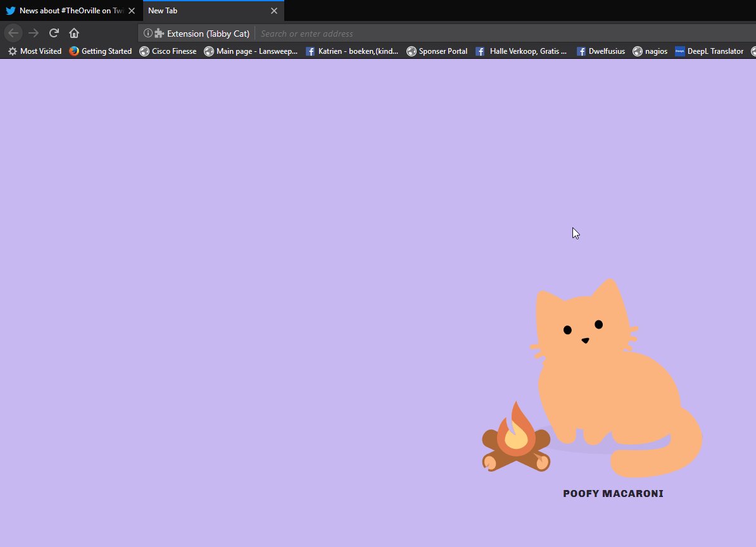Open the home page button

(74, 34)
